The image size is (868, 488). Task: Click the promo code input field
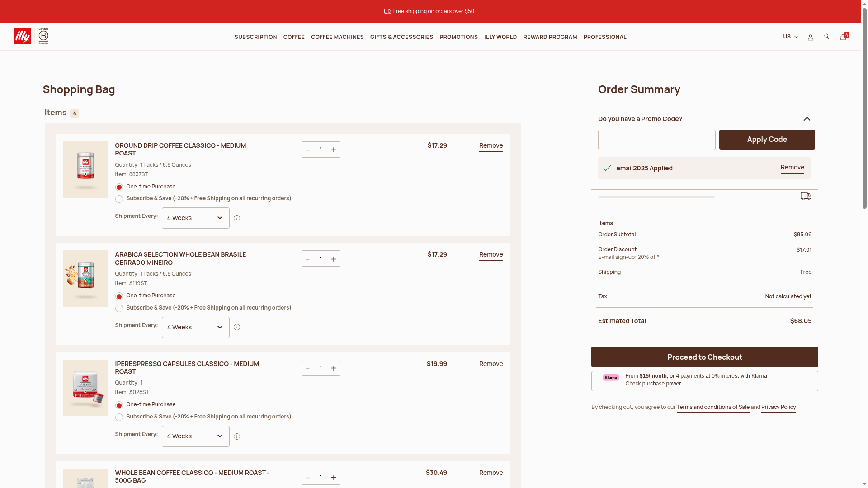(x=656, y=140)
